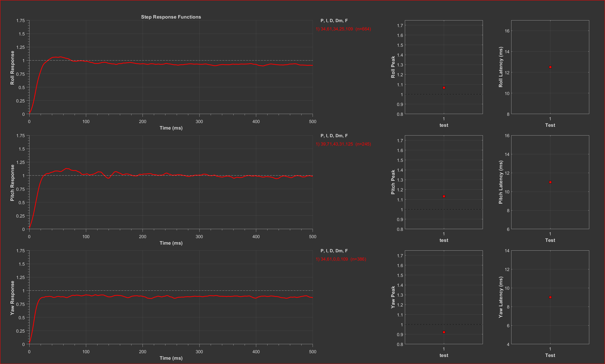Click the Yaw Latency red data marker
The height and width of the screenshot is (364, 605).
[x=550, y=297]
